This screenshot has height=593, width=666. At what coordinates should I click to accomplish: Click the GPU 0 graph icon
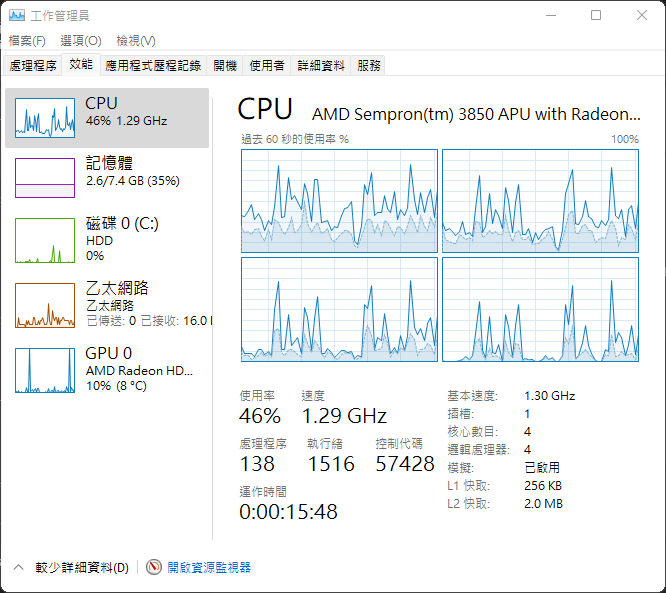click(45, 370)
